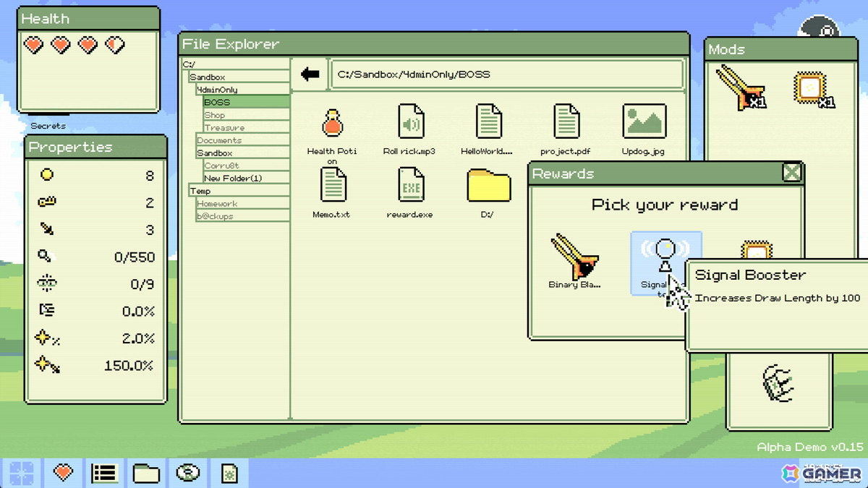
Task: Select the BOSS folder in tree
Action: (x=246, y=102)
